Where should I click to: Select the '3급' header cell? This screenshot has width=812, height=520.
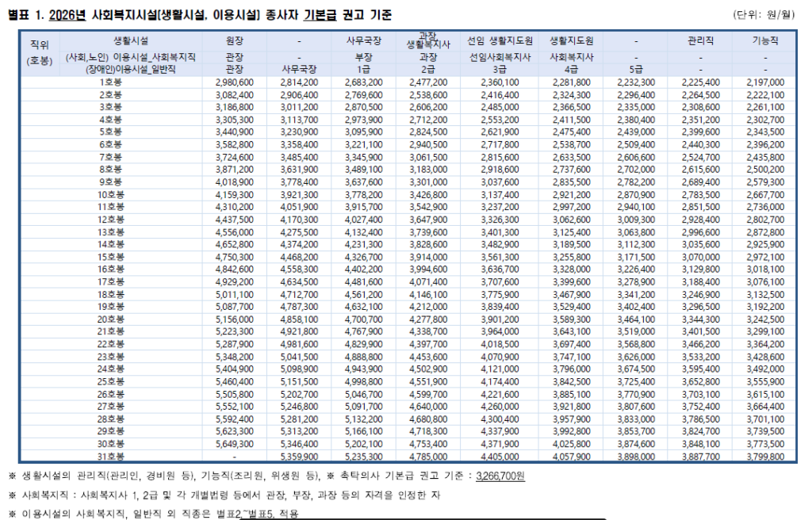[500, 69]
